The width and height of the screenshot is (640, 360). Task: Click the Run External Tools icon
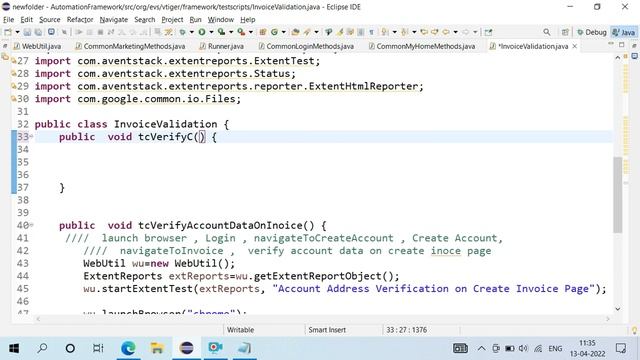(x=241, y=32)
